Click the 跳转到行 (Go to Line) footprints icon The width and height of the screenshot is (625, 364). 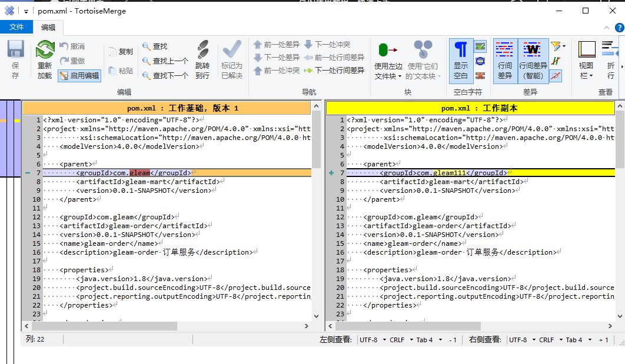pos(202,49)
